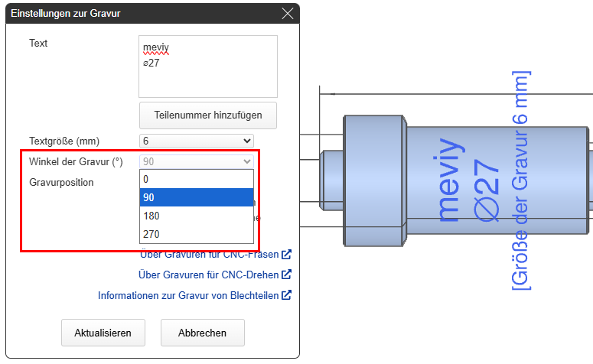The image size is (593, 364).
Task: Select 0 degrees in the angle list
Action: point(197,179)
